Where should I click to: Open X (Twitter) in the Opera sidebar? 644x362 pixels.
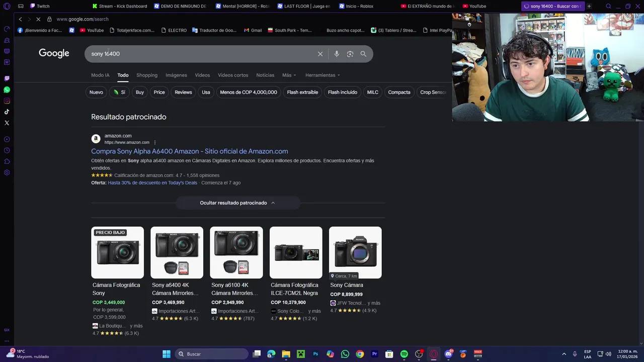[x=7, y=123]
